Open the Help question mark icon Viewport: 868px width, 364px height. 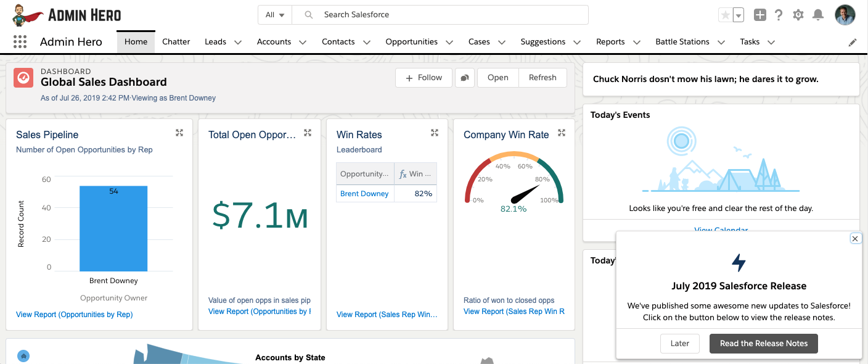779,15
